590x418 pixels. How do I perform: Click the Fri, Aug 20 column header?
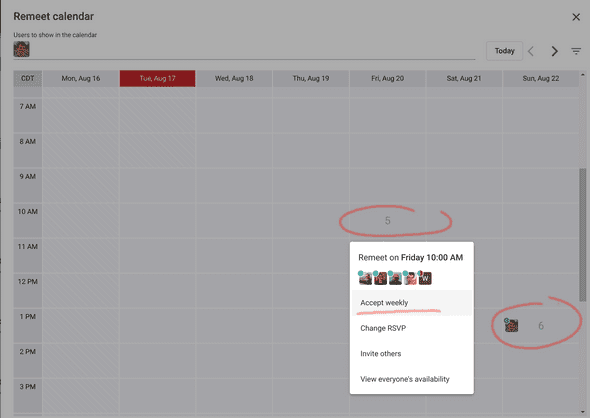pos(388,78)
